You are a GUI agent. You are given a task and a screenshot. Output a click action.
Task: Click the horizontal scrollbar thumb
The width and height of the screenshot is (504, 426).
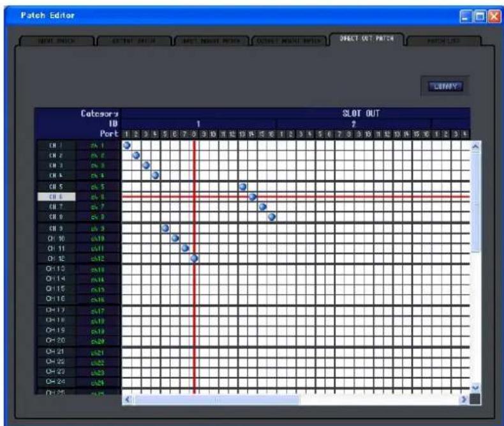coord(217,400)
